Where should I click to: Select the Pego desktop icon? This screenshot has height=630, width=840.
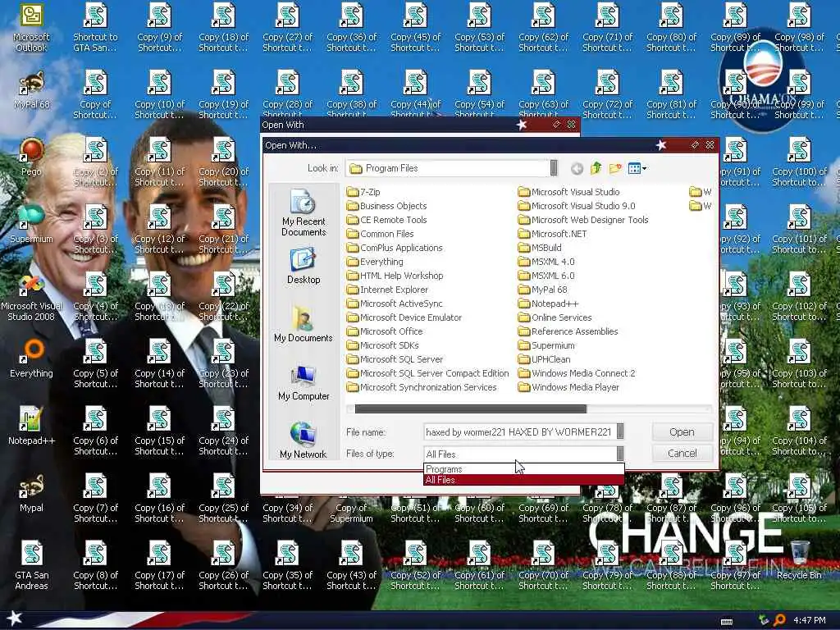tap(31, 157)
